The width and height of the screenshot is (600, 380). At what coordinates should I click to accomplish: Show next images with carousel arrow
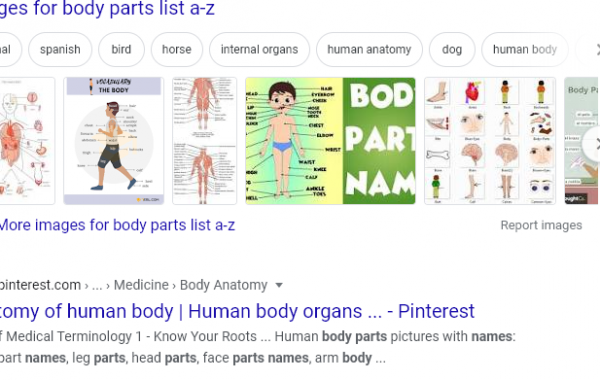pyautogui.click(x=595, y=145)
